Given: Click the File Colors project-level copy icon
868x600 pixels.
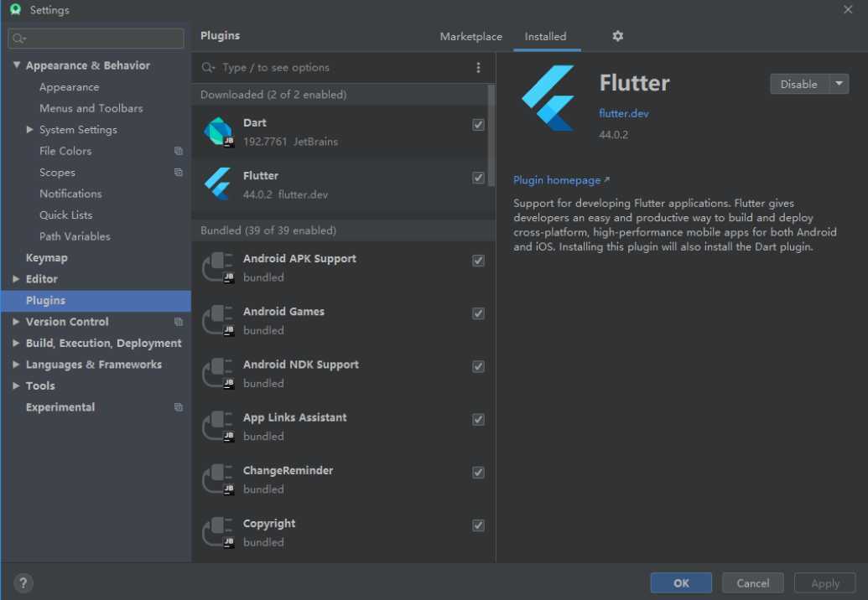Looking at the screenshot, I should tap(179, 151).
